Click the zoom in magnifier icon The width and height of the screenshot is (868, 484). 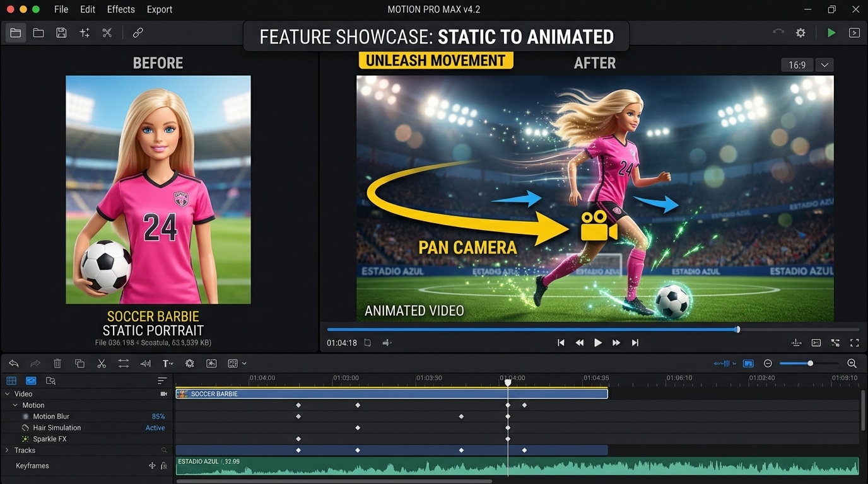click(852, 364)
